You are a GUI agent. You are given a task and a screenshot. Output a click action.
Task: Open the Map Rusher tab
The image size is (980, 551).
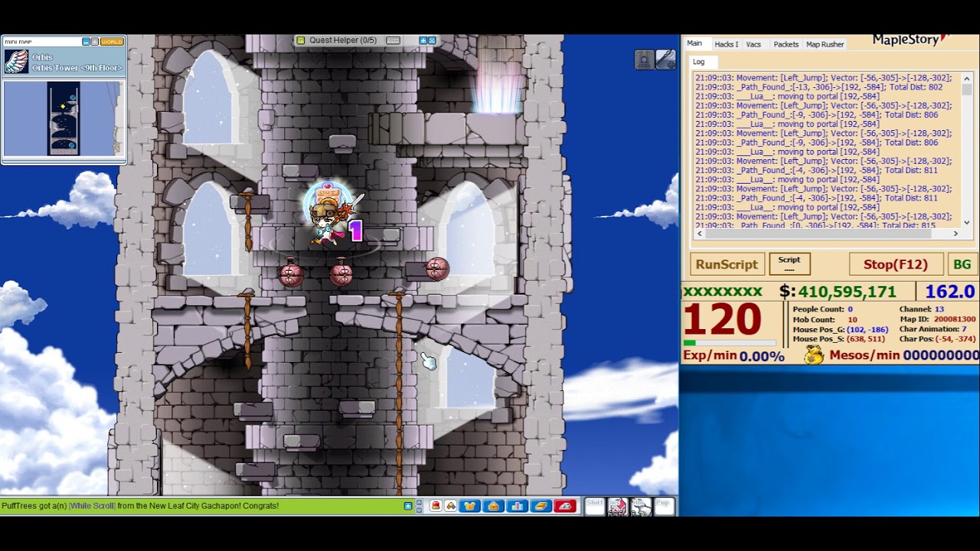pos(825,44)
